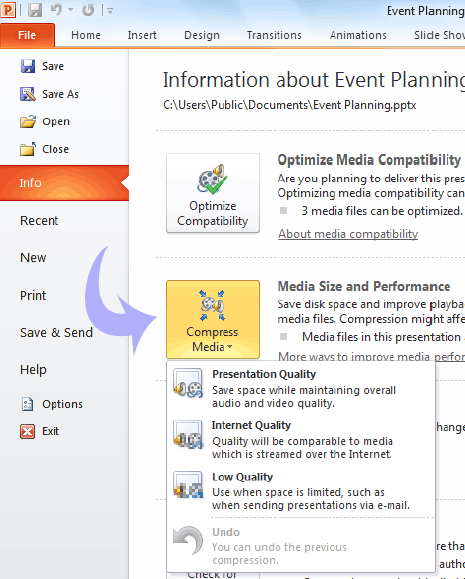Open Customize Quick Access Toolbar dropdown
The image size is (465, 579).
pyautogui.click(x=110, y=11)
